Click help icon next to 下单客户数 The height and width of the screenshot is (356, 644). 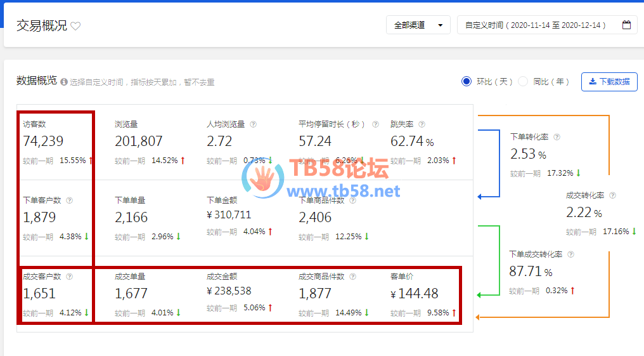[x=70, y=201]
